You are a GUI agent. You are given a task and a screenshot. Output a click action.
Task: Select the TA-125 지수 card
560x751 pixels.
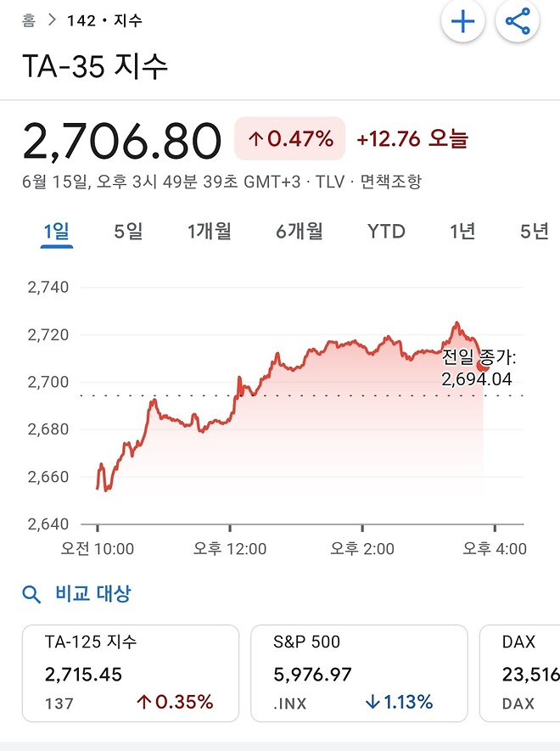click(x=132, y=670)
